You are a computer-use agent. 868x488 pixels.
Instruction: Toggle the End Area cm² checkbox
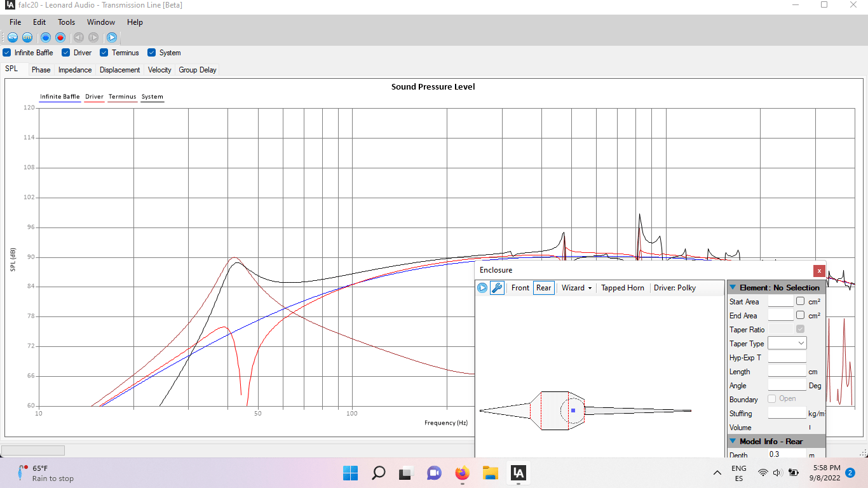pyautogui.click(x=801, y=315)
